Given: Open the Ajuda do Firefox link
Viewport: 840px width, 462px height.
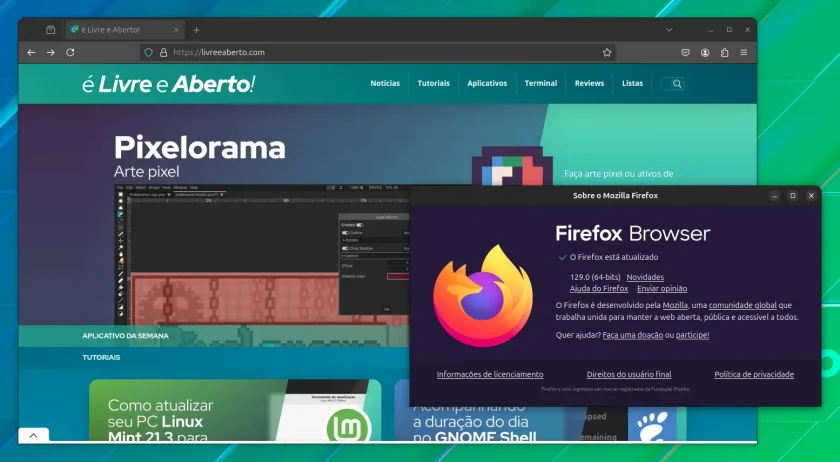Looking at the screenshot, I should point(598,288).
